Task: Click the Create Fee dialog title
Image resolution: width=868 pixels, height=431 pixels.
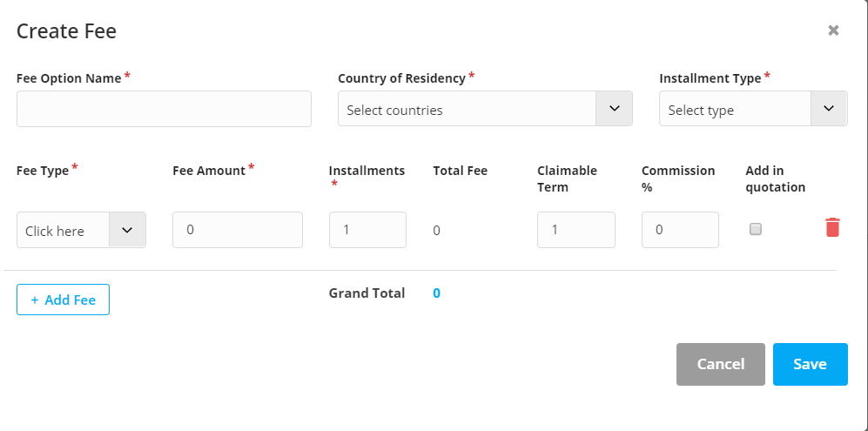Action: point(66,31)
